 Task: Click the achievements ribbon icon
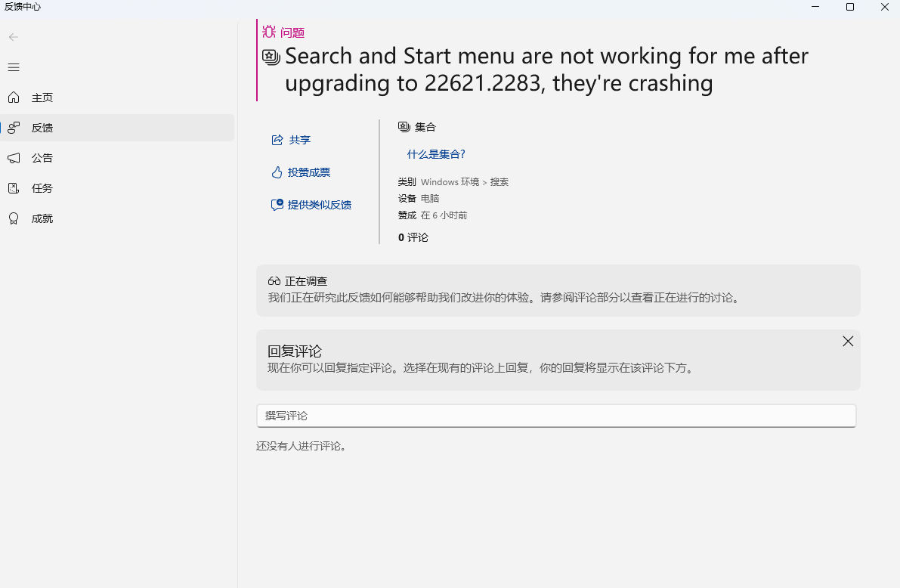pos(14,218)
